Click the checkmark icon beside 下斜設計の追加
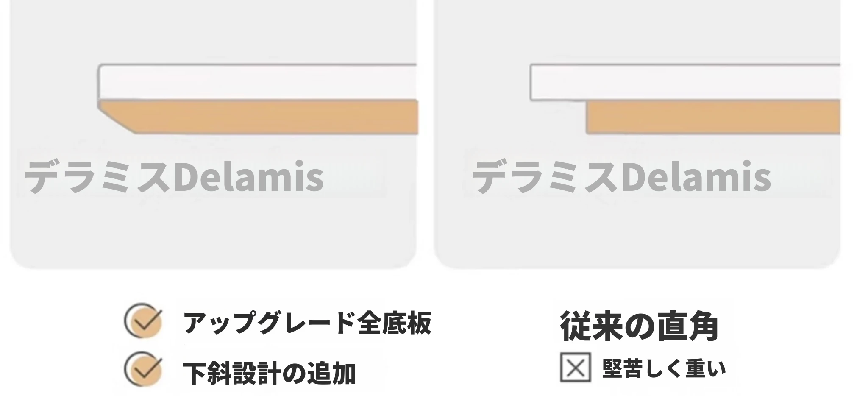The width and height of the screenshot is (868, 396). [143, 369]
